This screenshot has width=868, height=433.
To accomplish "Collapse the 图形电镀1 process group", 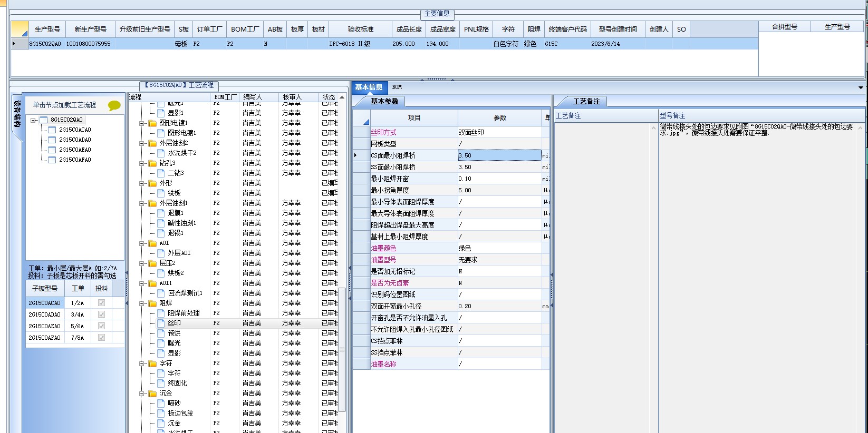I will click(x=142, y=123).
